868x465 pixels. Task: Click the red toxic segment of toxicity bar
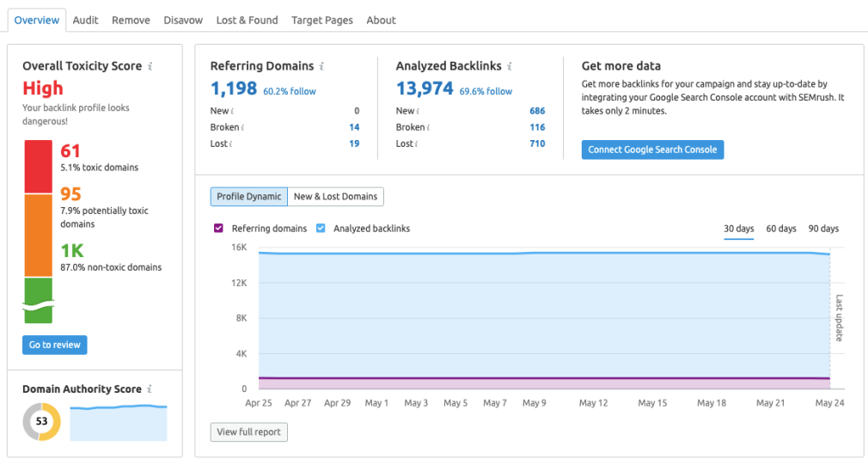(x=38, y=167)
